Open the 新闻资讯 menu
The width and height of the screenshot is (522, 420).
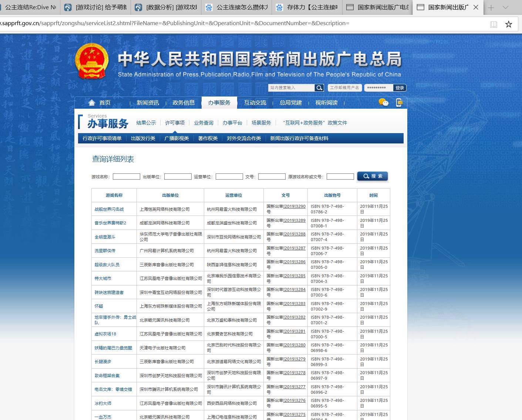tap(148, 103)
